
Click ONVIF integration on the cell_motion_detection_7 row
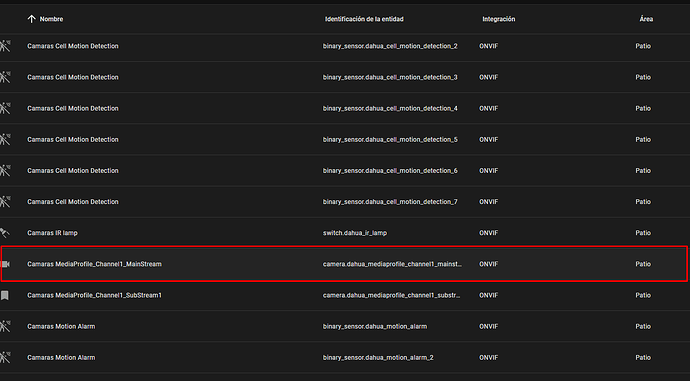coord(488,201)
